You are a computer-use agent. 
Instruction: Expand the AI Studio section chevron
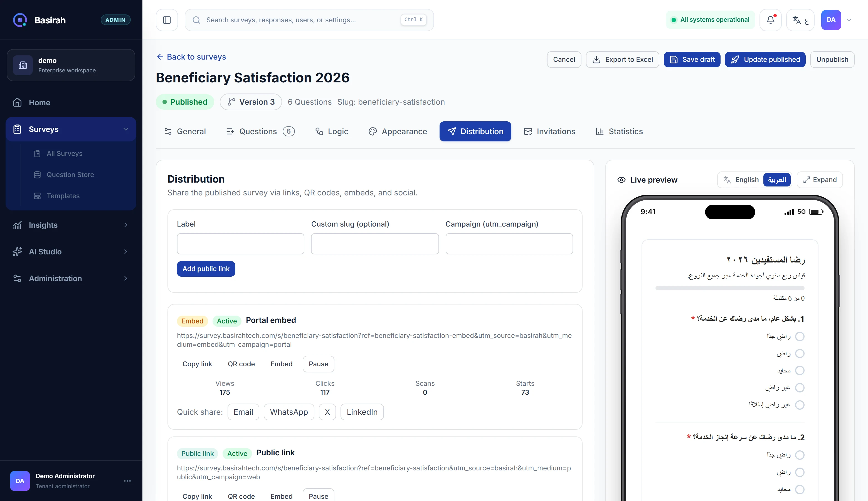[126, 252]
